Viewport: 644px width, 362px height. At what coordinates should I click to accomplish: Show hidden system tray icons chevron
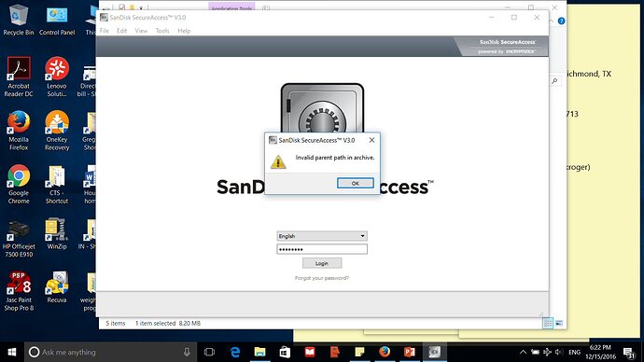coord(523,352)
